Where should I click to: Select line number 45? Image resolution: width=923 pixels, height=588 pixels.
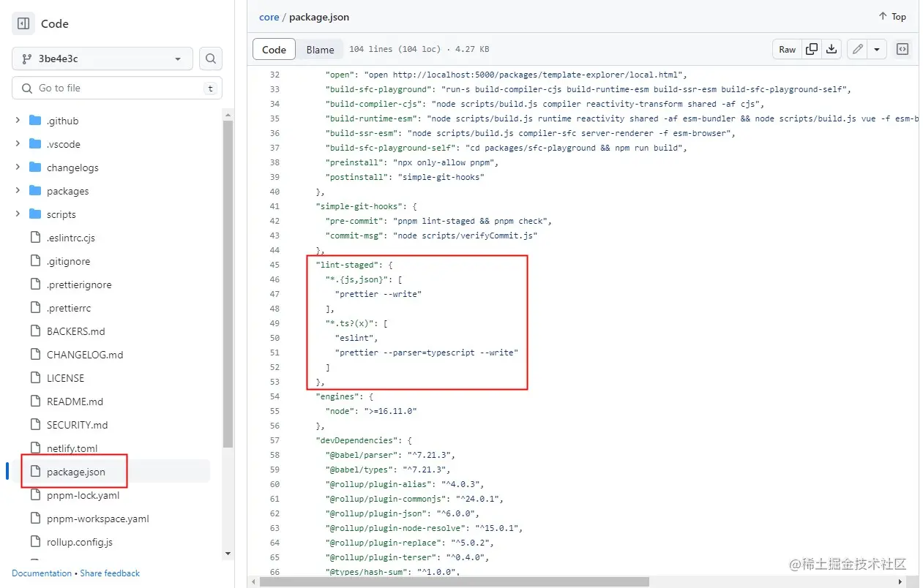(x=274, y=265)
